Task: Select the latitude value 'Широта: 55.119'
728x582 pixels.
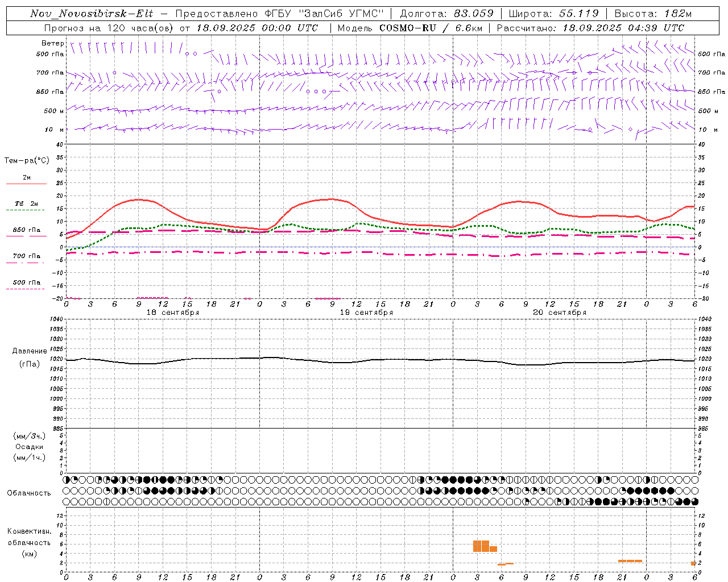Action: click(x=553, y=14)
